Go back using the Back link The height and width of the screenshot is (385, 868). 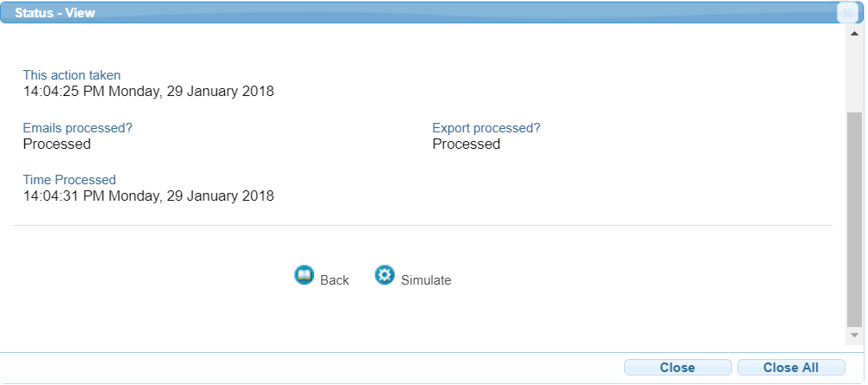[x=334, y=280]
